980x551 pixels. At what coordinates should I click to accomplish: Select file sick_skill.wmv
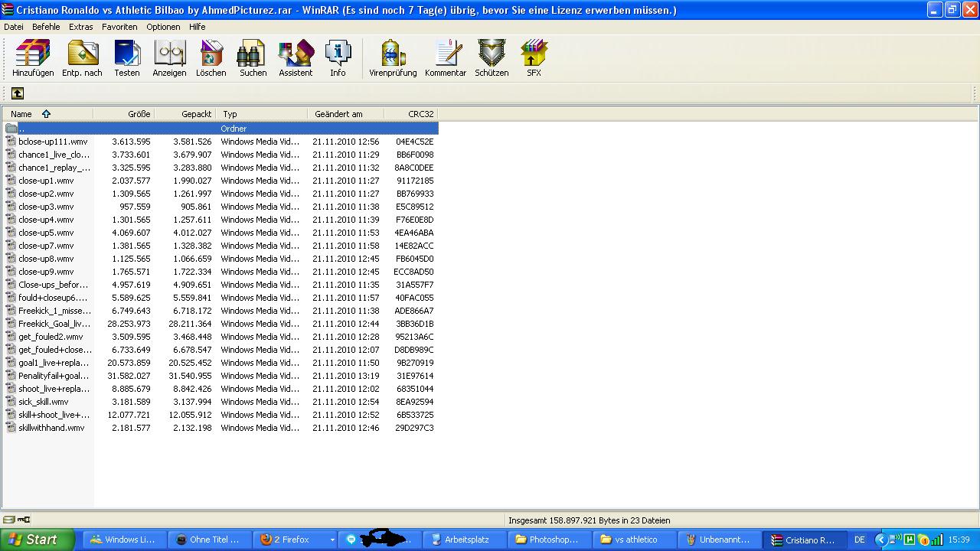44,402
